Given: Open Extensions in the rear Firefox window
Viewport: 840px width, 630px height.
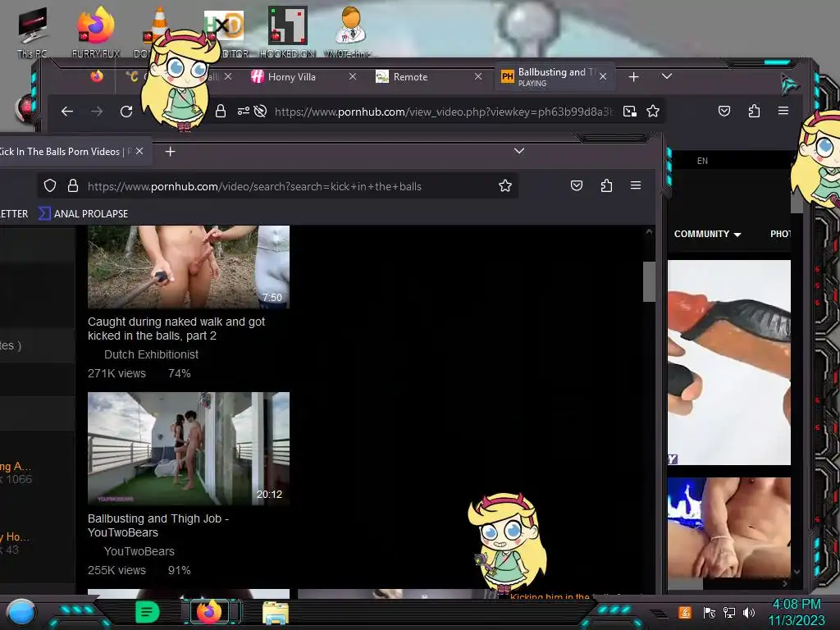Looking at the screenshot, I should click(x=755, y=112).
